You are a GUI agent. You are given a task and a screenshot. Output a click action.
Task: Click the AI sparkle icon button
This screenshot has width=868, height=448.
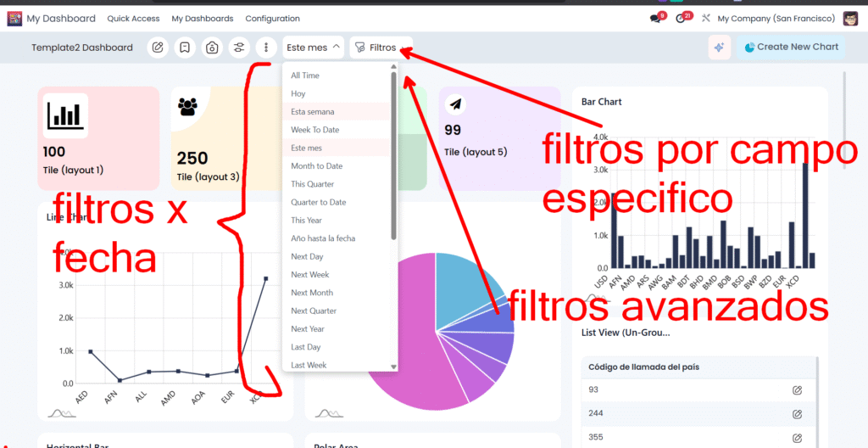click(719, 48)
